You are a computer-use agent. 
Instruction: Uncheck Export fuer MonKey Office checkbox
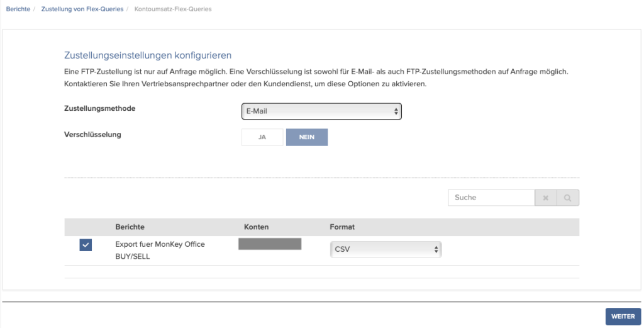[x=86, y=245]
